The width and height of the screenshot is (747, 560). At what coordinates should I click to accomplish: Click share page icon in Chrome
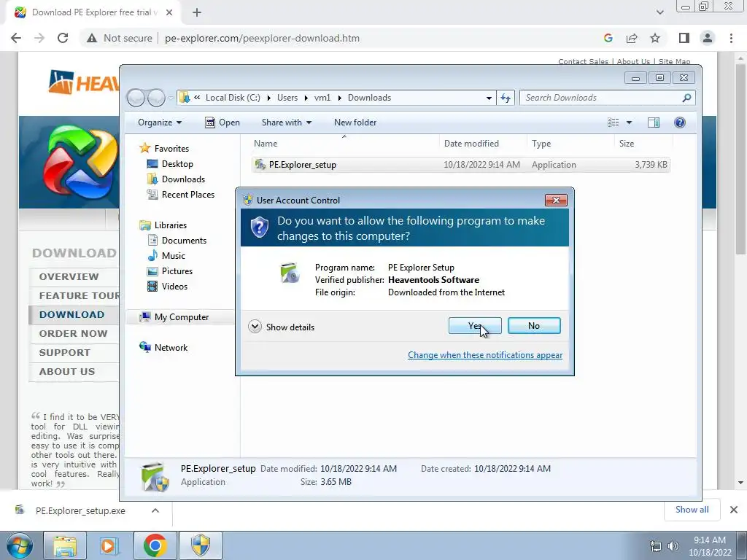pyautogui.click(x=632, y=38)
